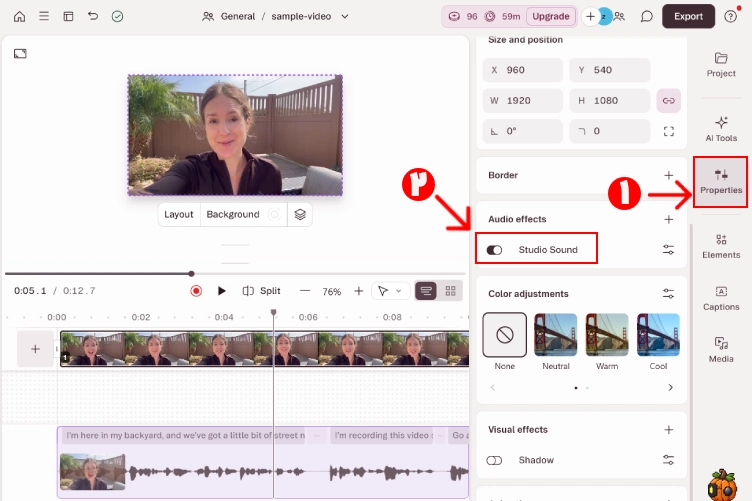The width and height of the screenshot is (752, 501).
Task: Click the Upgrade button
Action: pos(551,16)
